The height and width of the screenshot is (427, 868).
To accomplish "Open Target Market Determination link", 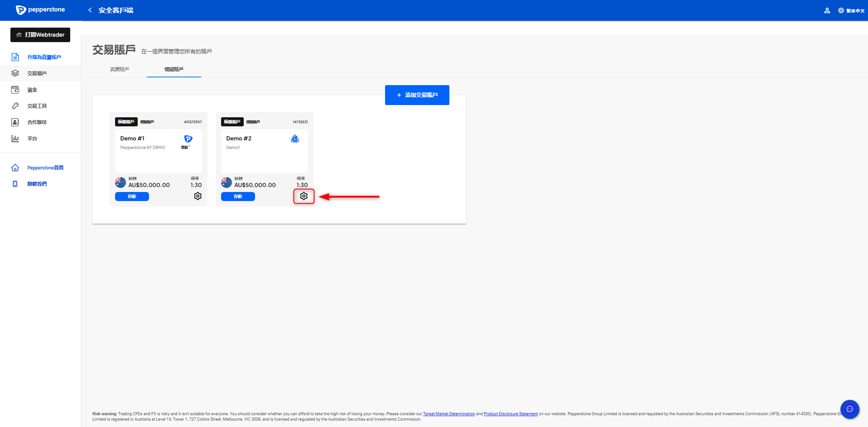I will (x=448, y=414).
